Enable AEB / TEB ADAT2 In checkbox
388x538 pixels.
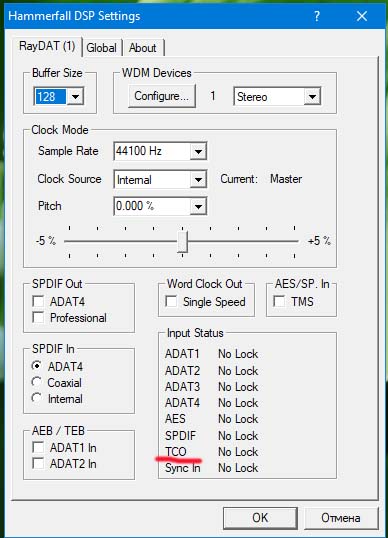pyautogui.click(x=38, y=464)
